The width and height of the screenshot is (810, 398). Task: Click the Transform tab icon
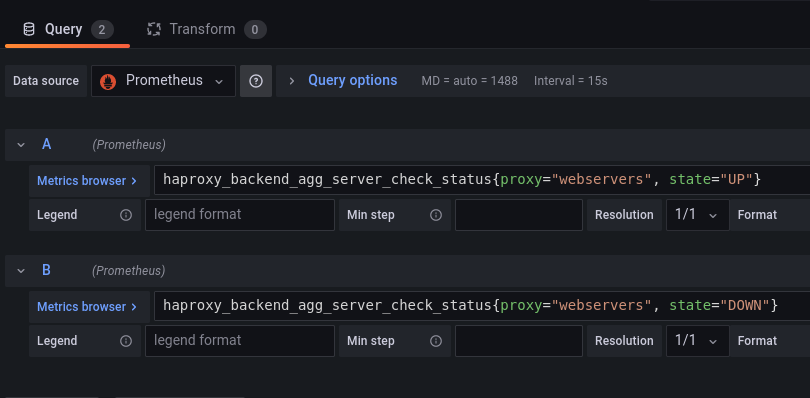(154, 29)
